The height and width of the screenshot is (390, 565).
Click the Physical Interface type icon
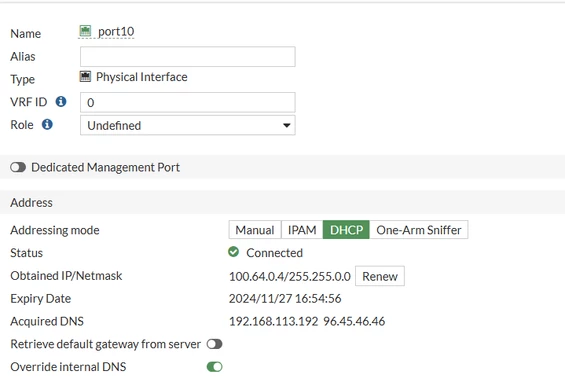pos(85,76)
